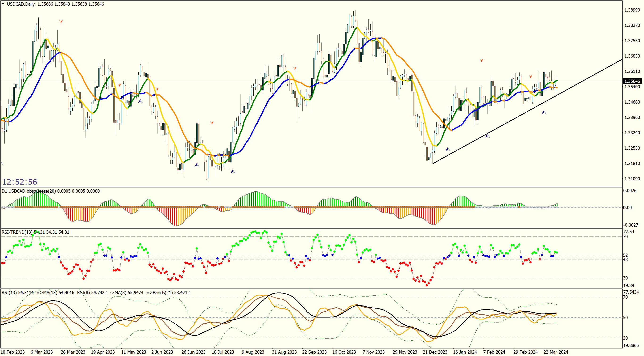644x356 pixels.
Task: Select the current price label 1.35646 on axis
Action: click(632, 81)
